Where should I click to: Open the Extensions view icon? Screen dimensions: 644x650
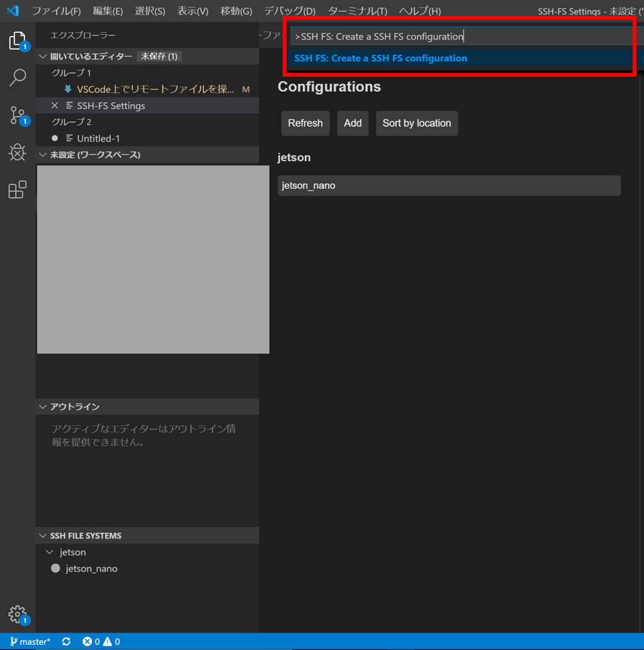(18, 189)
